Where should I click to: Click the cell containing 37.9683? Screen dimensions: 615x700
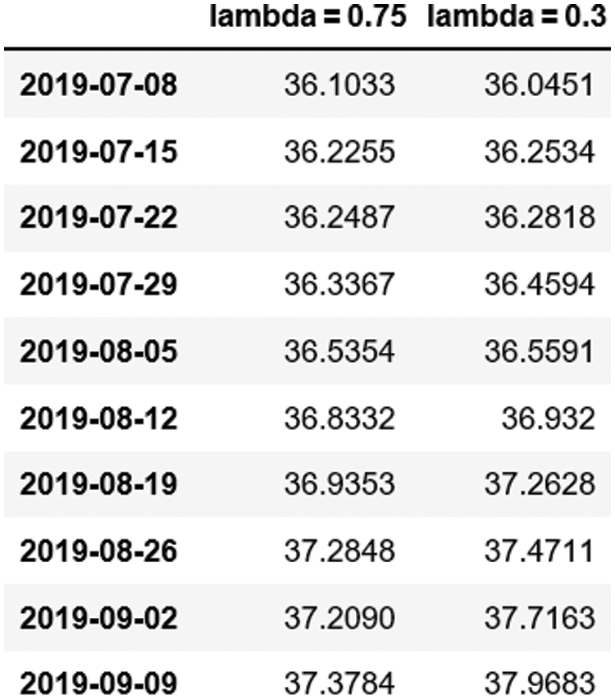point(538,684)
